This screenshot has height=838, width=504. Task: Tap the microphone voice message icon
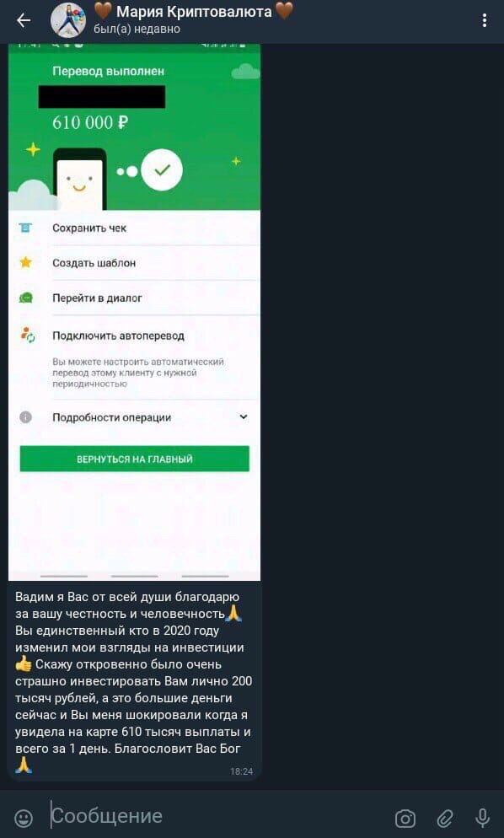coord(482,818)
